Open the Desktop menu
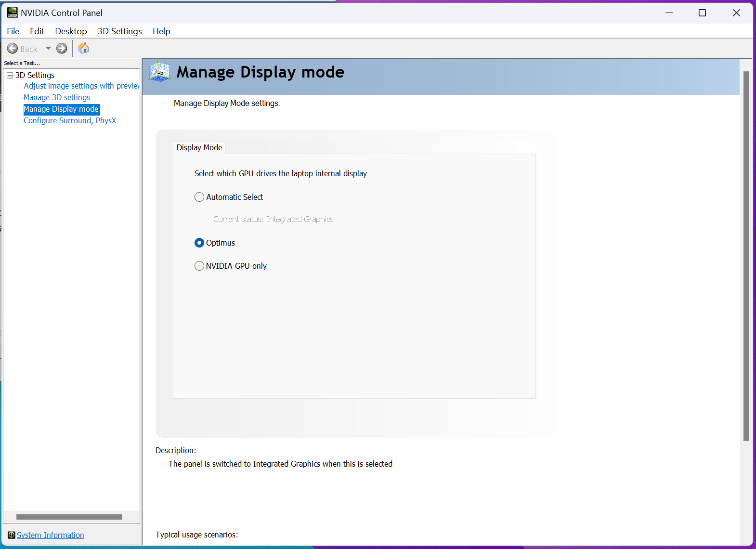 (71, 31)
